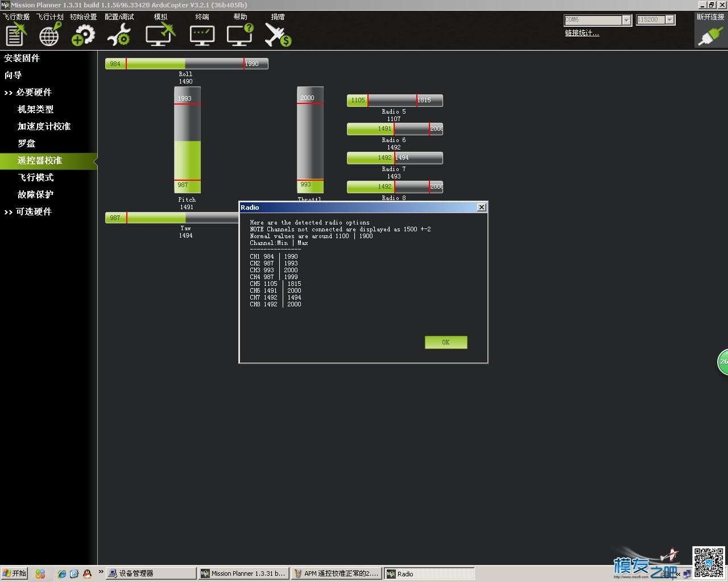Select Flight Modes (飞行模式) item
The image size is (728, 582).
tap(35, 177)
